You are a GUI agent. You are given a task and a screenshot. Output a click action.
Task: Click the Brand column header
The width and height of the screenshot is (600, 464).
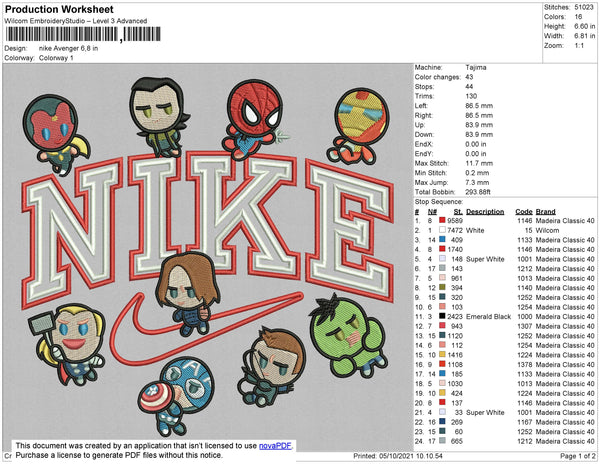[x=546, y=212]
